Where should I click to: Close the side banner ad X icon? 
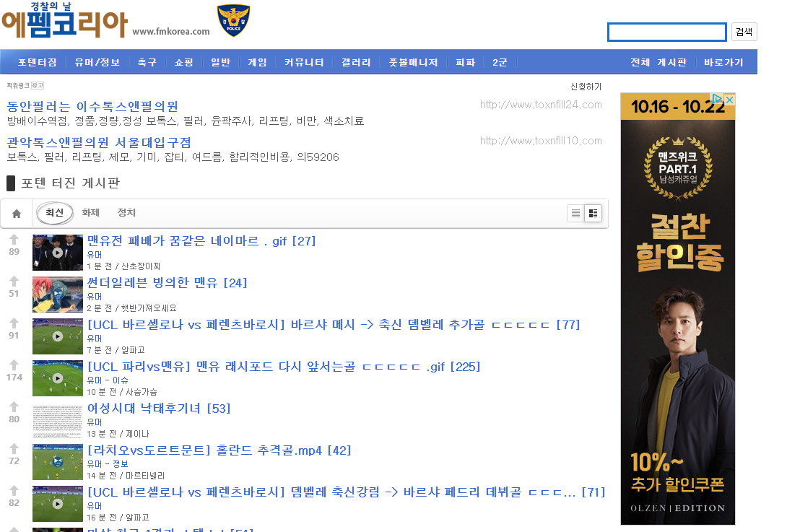tap(730, 100)
